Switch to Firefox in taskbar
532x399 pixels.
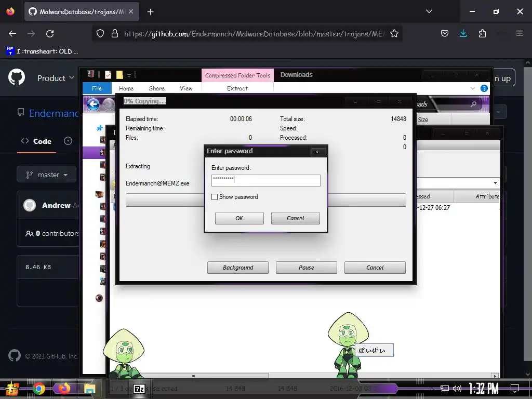[63, 389]
